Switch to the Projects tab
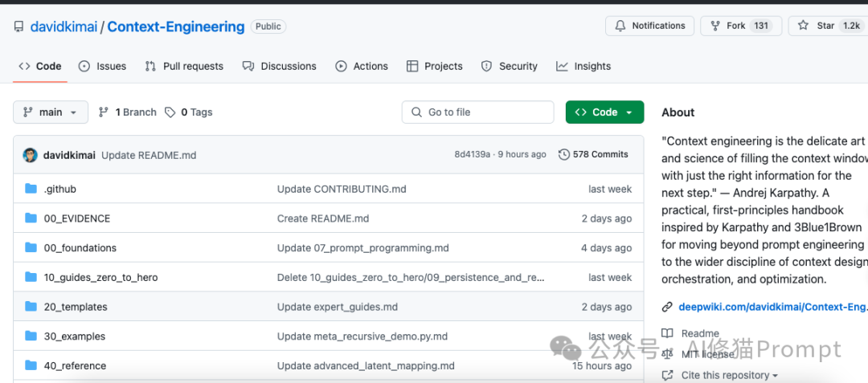This screenshot has height=383, width=868. pos(435,67)
